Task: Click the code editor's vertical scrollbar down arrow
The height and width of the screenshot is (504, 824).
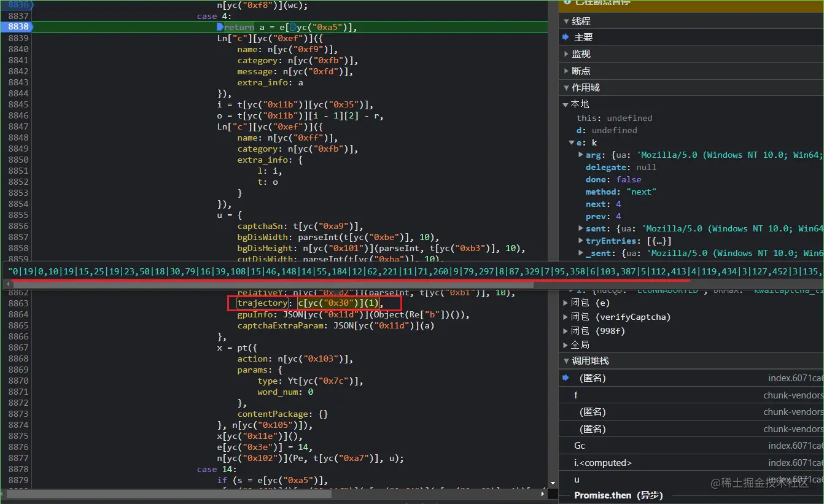Action: (553, 483)
